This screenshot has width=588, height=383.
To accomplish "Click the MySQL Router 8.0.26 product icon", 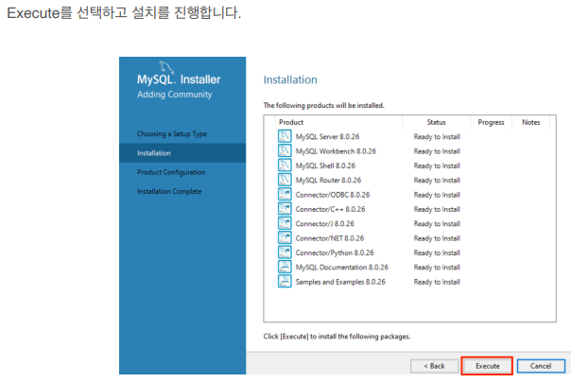I will 285,180.
